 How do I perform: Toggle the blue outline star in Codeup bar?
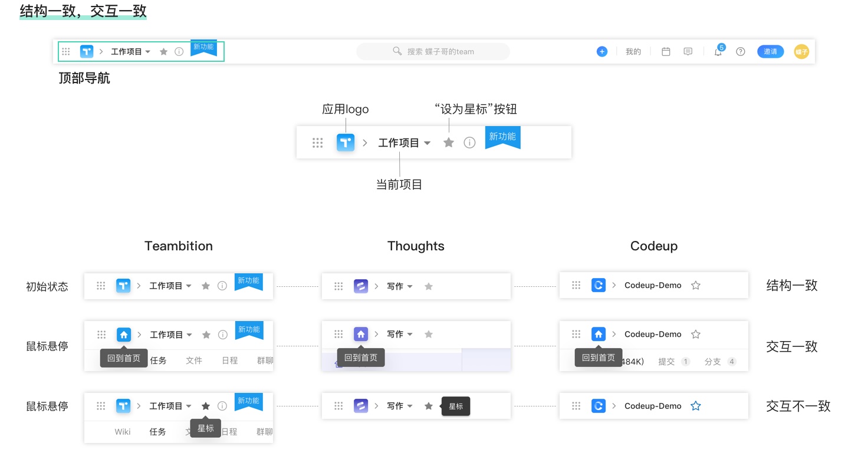(x=696, y=406)
